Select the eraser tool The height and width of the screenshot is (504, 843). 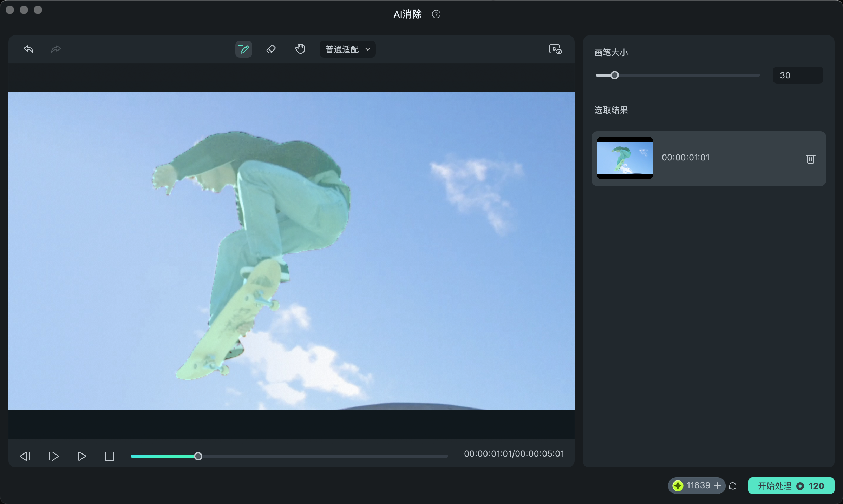point(271,48)
